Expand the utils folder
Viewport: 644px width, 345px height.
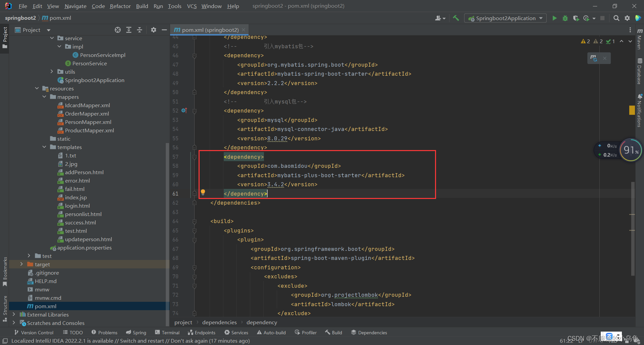[x=52, y=72]
